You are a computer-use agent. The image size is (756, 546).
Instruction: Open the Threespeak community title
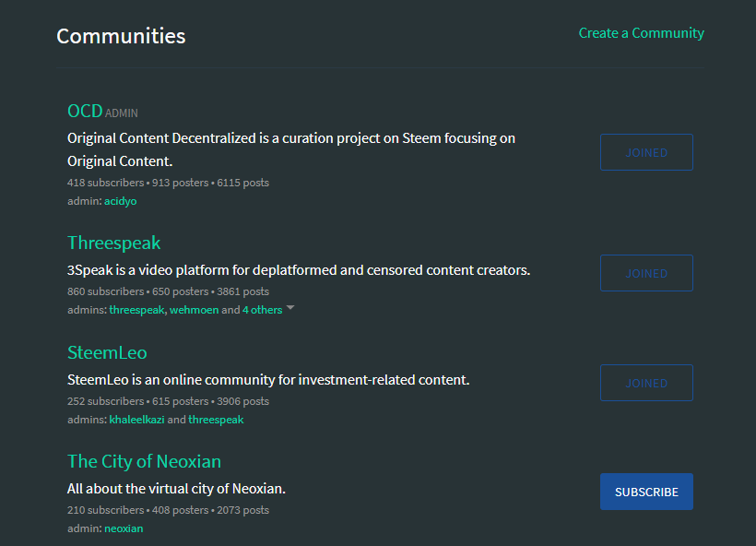pyautogui.click(x=113, y=243)
